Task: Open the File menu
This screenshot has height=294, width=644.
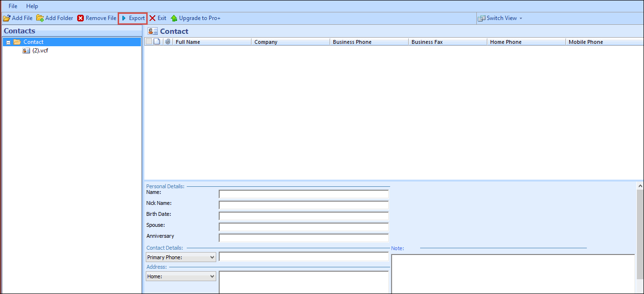Action: tap(13, 6)
